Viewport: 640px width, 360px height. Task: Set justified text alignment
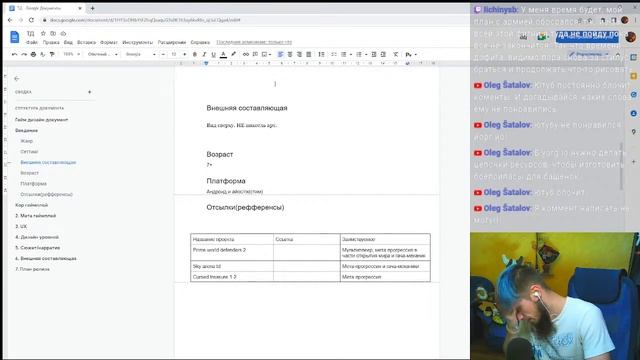pyautogui.click(x=309, y=54)
